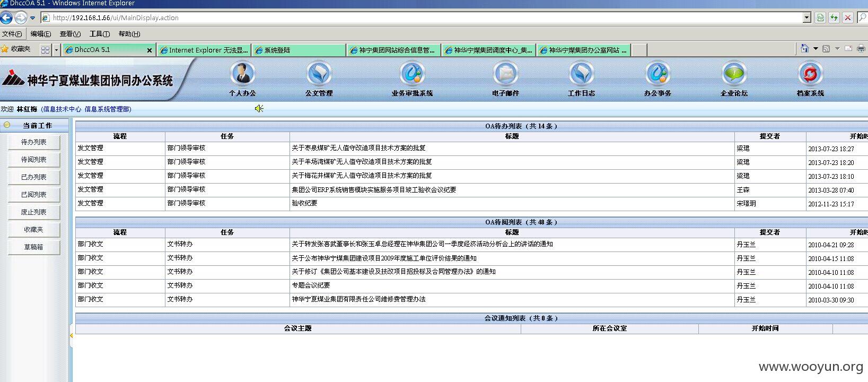Close the DhccOA 5.1 tab

[150, 50]
